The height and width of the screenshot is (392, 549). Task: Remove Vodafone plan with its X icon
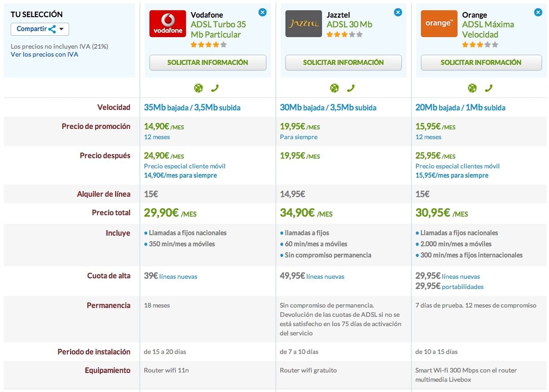click(x=262, y=12)
